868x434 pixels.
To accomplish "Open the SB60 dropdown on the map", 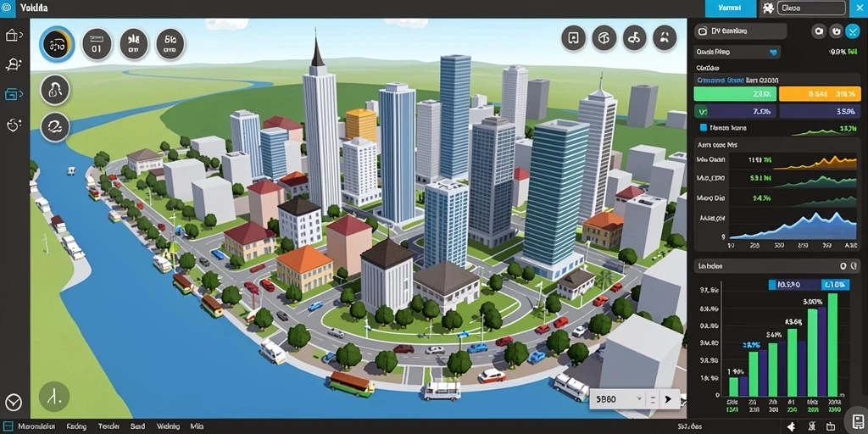I will pyautogui.click(x=617, y=398).
